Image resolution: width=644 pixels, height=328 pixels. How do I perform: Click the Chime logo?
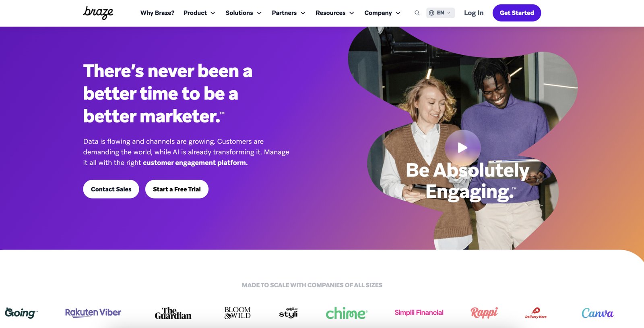[347, 313]
